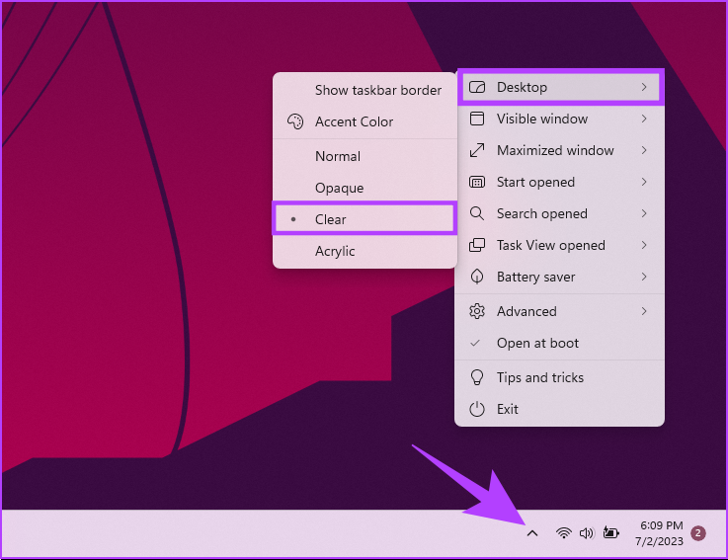
Task: Open the Wi-Fi network tray icon
Action: 564,533
